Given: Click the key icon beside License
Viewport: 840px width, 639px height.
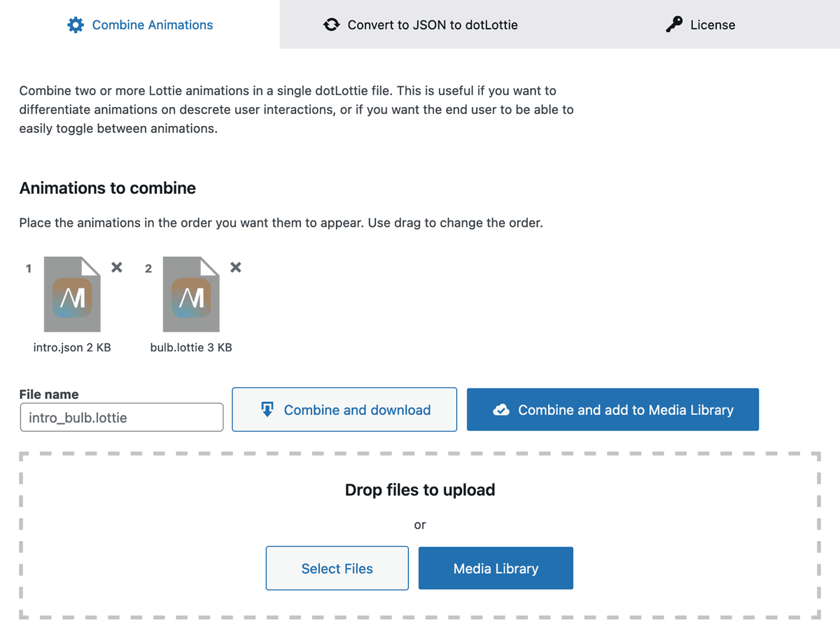Looking at the screenshot, I should click(674, 25).
